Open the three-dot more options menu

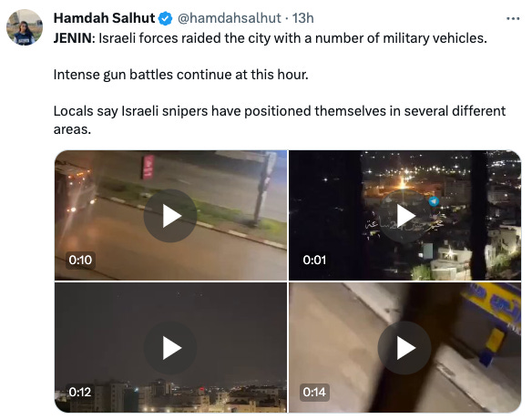click(x=513, y=18)
